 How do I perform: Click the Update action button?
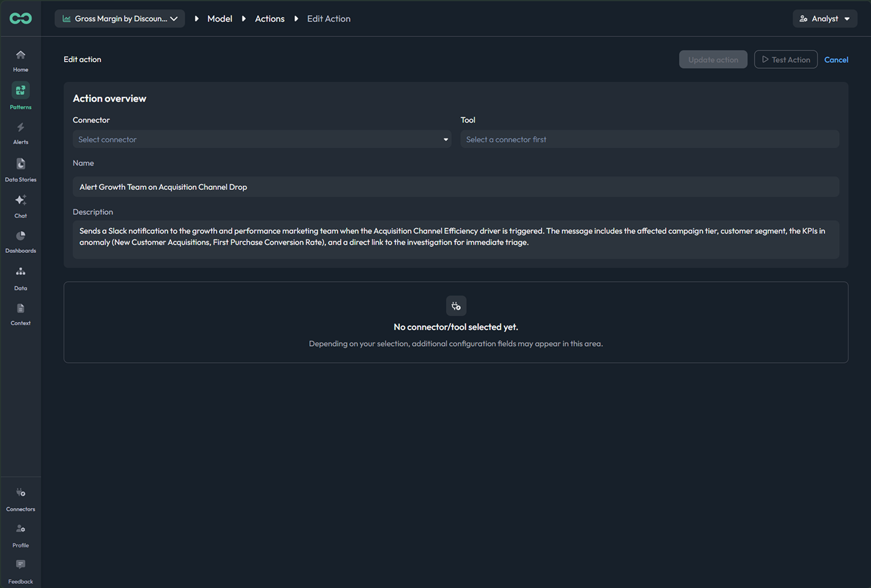point(713,59)
